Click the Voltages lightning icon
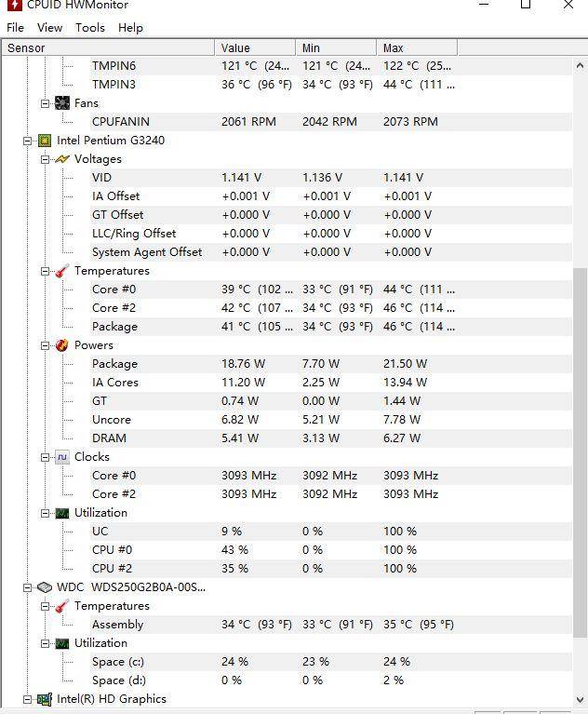Viewport: 588px width, 714px height. tap(62, 159)
